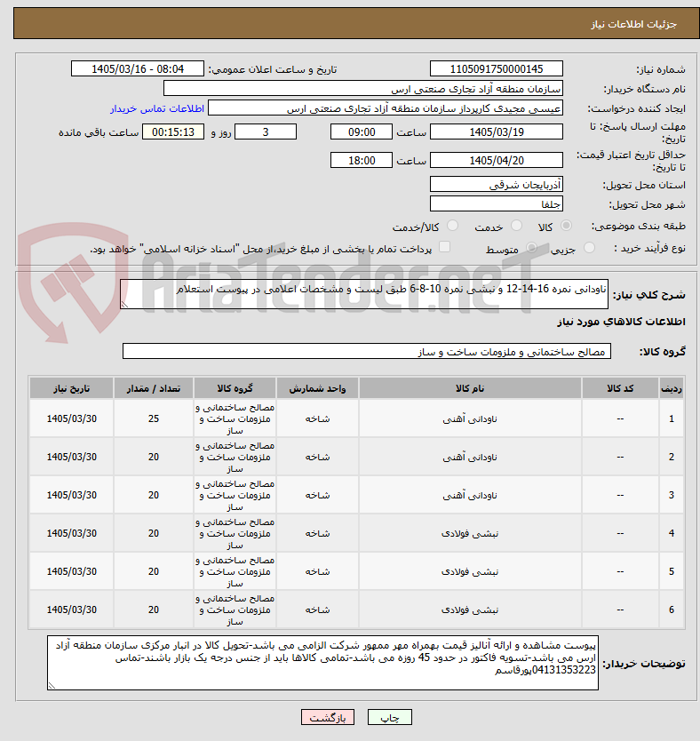Click ناودانی آهنی in row 1

point(470,418)
